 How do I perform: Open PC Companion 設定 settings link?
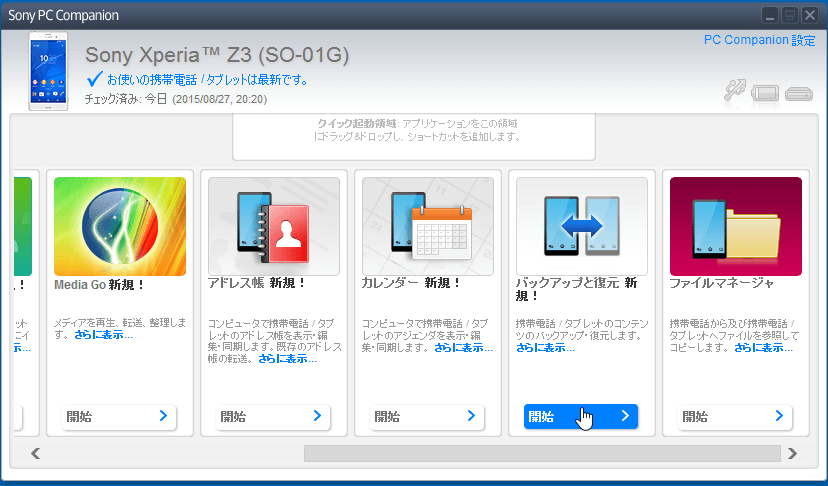pos(759,40)
